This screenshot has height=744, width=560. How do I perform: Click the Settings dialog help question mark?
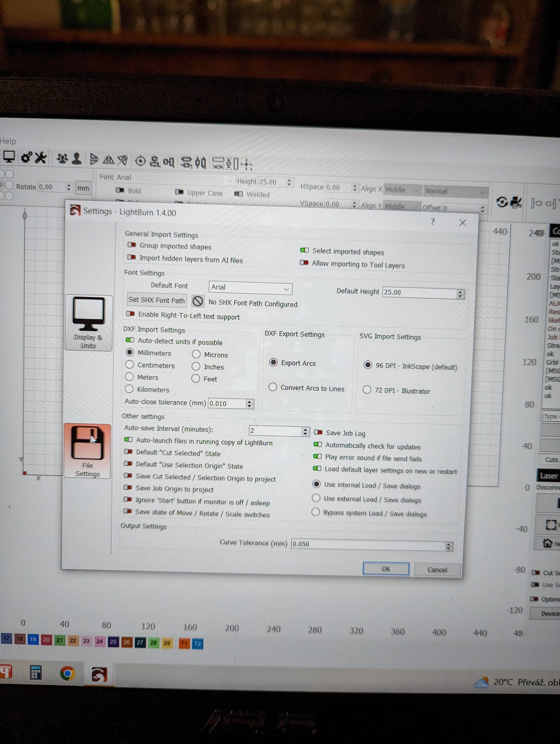(x=433, y=221)
